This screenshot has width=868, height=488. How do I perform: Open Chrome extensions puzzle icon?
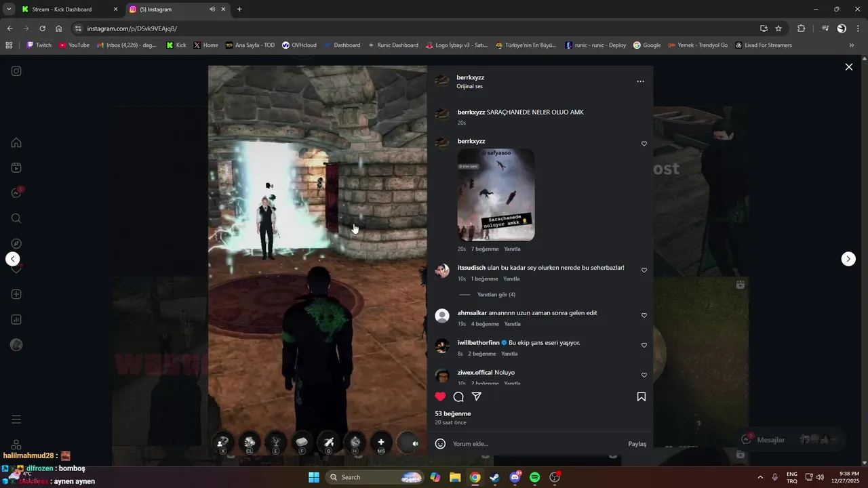(801, 28)
